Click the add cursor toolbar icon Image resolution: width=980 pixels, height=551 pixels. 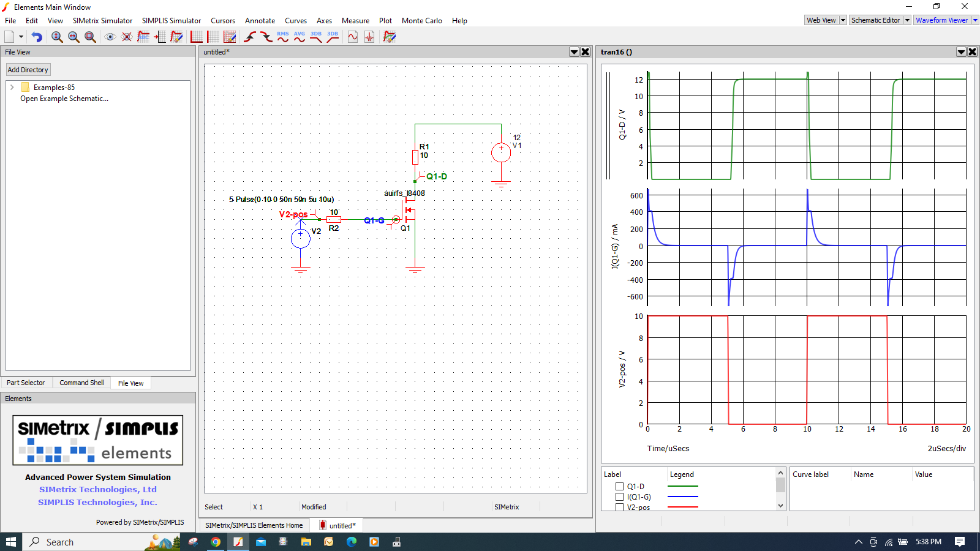pos(160,37)
